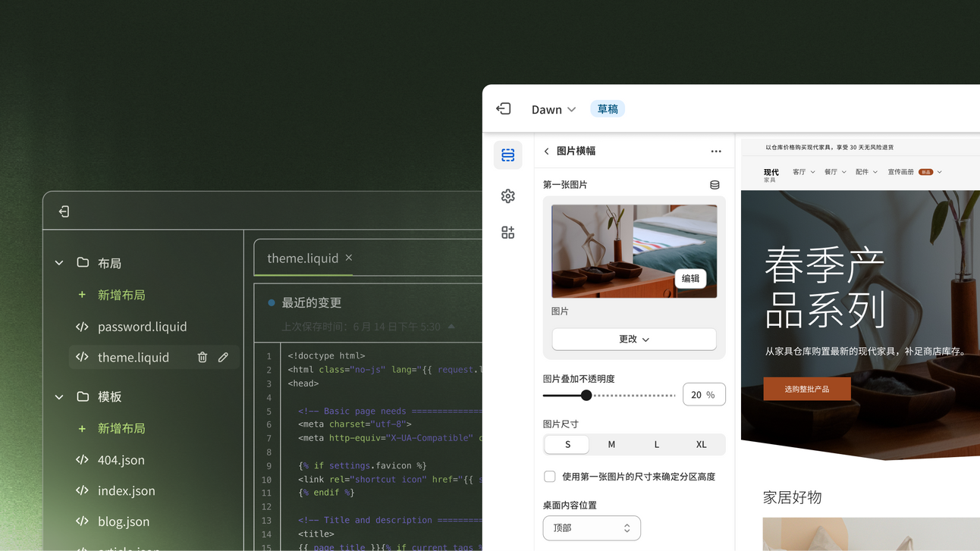Screen dimensions: 980x551
Task: Click the three-dot menu for 图片横幅
Action: click(716, 152)
